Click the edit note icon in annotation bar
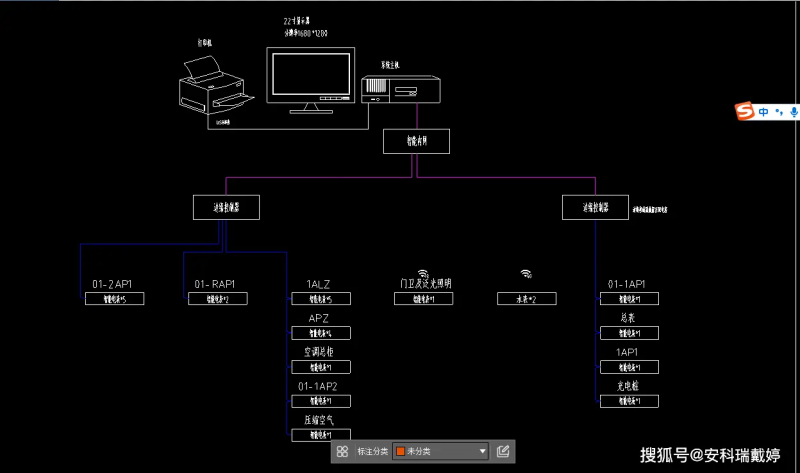This screenshot has width=800, height=473. point(503,451)
